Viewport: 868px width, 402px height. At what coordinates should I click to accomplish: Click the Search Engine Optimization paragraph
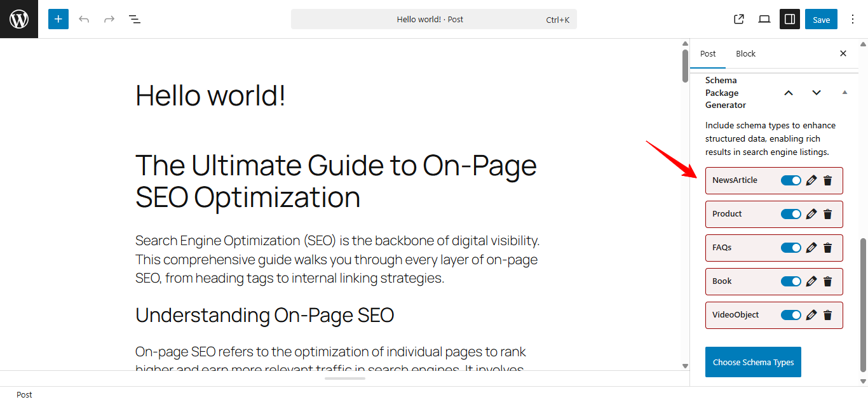(x=337, y=260)
